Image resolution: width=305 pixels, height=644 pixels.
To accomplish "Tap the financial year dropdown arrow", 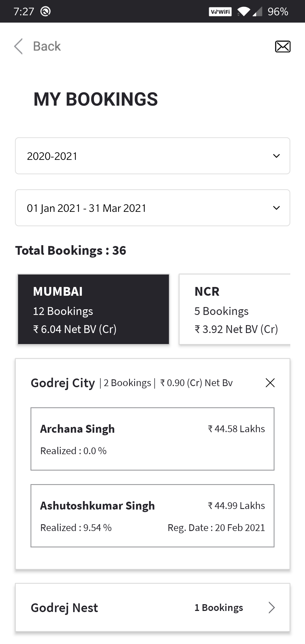I will tap(276, 156).
